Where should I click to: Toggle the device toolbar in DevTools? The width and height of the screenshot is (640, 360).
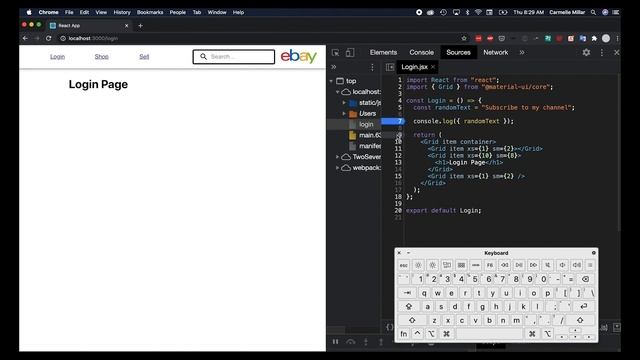click(350, 53)
